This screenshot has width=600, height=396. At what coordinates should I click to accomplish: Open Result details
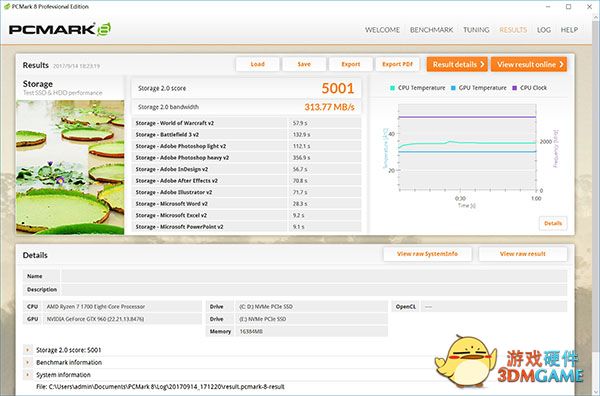(457, 65)
